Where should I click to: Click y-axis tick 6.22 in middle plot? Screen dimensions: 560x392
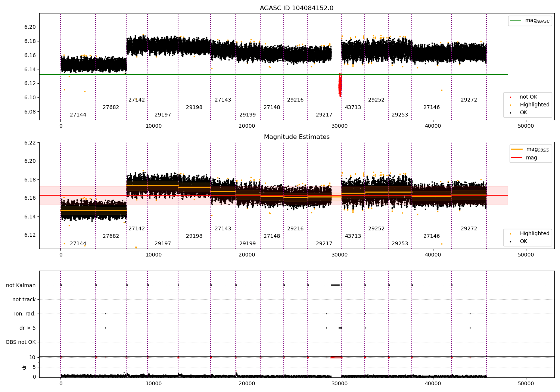(x=31, y=143)
